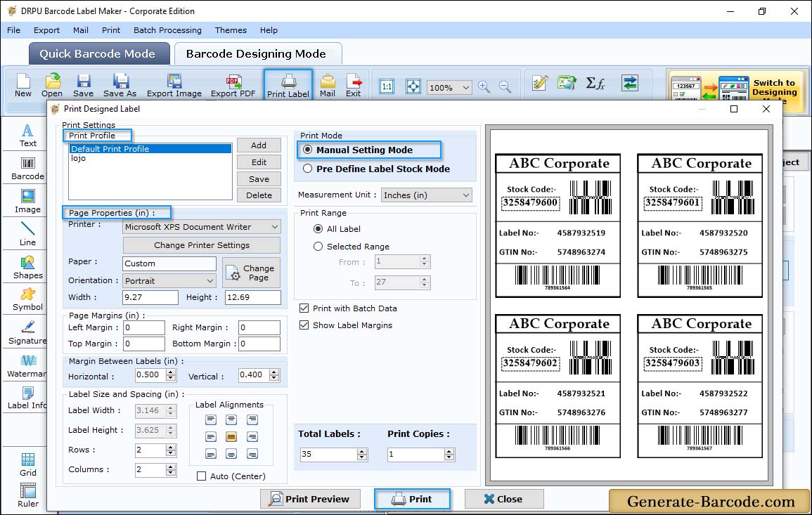
Task: Open the Themes menu
Action: click(231, 30)
